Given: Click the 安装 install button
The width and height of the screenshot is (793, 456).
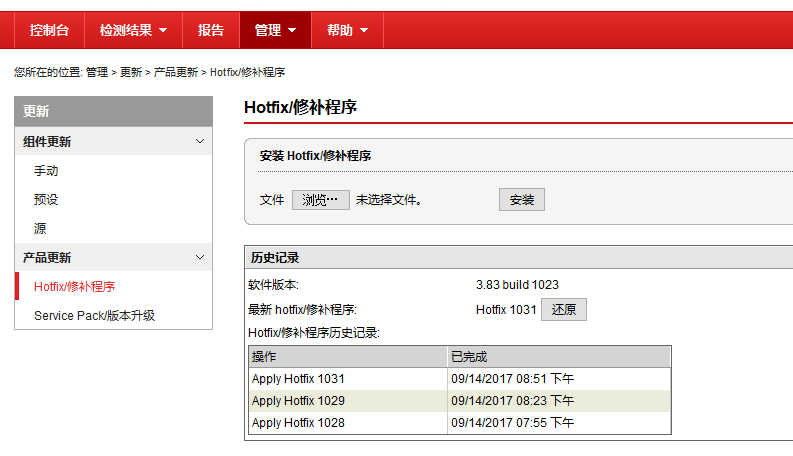Looking at the screenshot, I should (521, 200).
